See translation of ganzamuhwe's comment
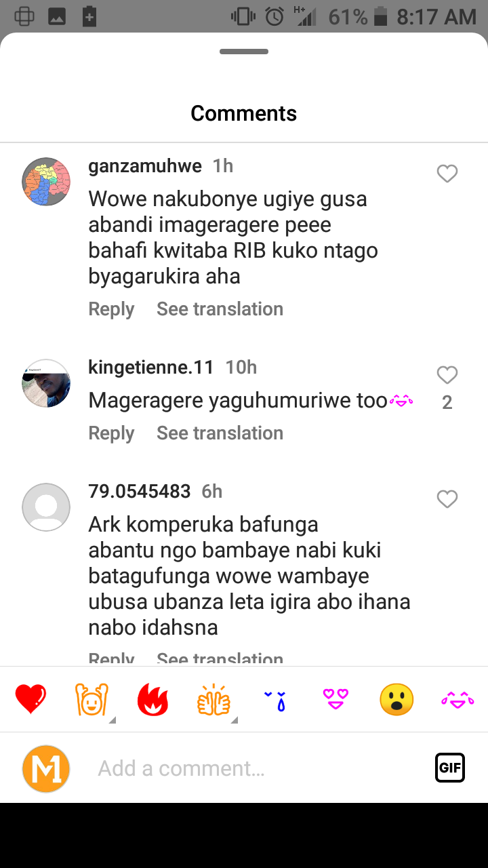The image size is (488, 868). click(220, 309)
